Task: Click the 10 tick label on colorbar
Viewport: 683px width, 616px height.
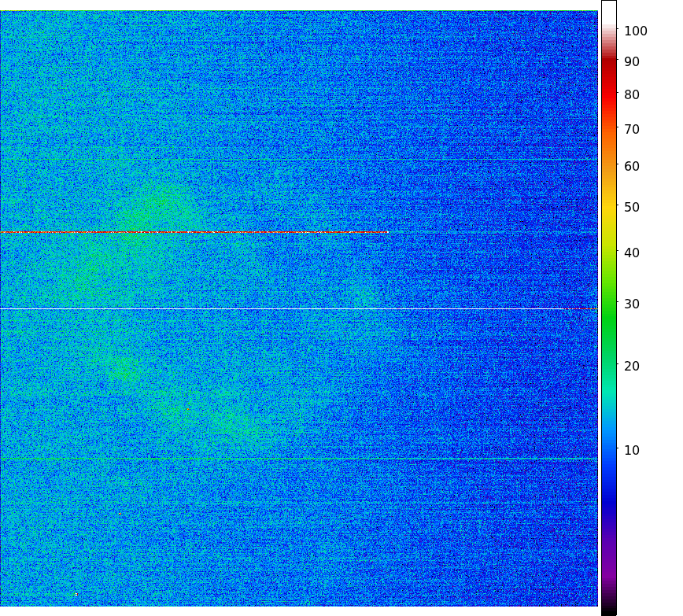Action: [631, 450]
